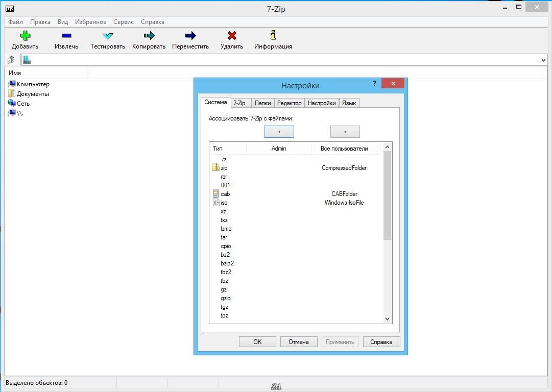Click the Все пользователи column header
The image size is (552, 392).
[344, 148]
